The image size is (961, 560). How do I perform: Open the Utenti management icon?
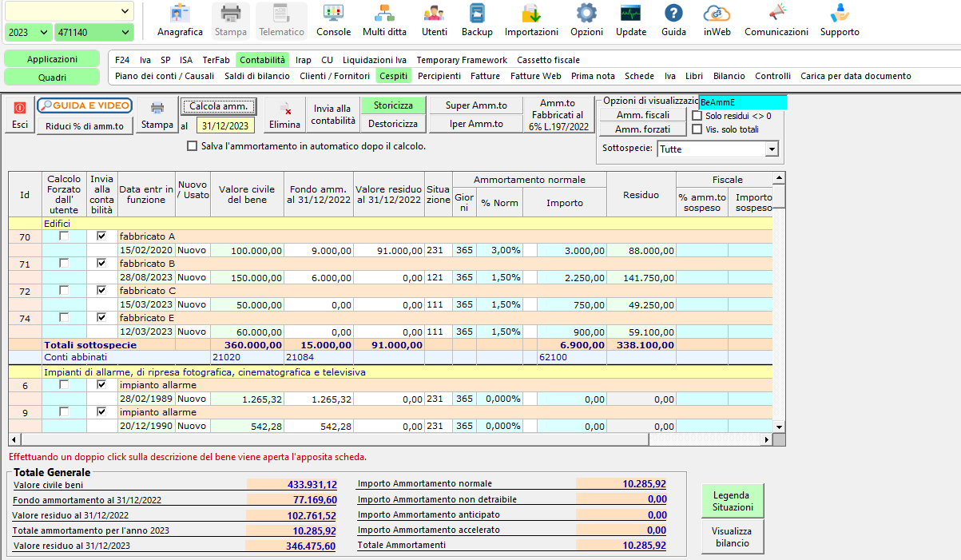(x=435, y=21)
